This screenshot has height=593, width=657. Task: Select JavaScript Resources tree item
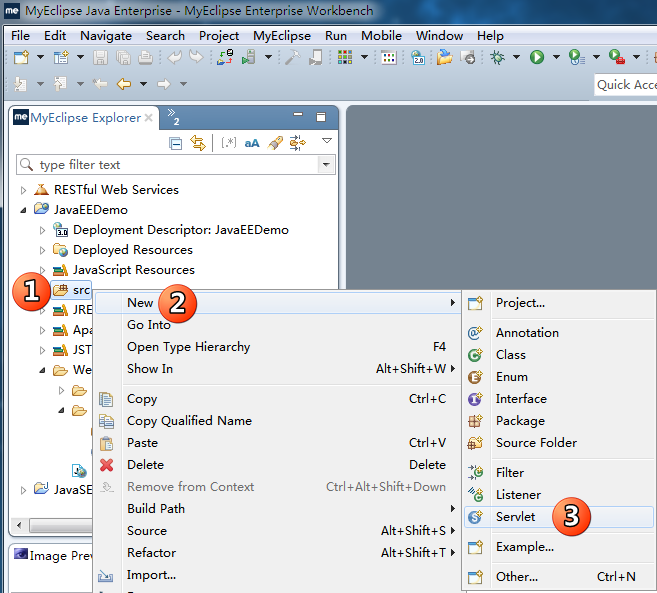point(134,270)
